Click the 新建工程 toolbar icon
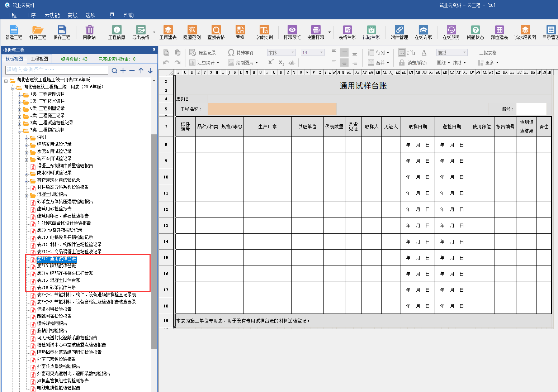 click(14, 32)
